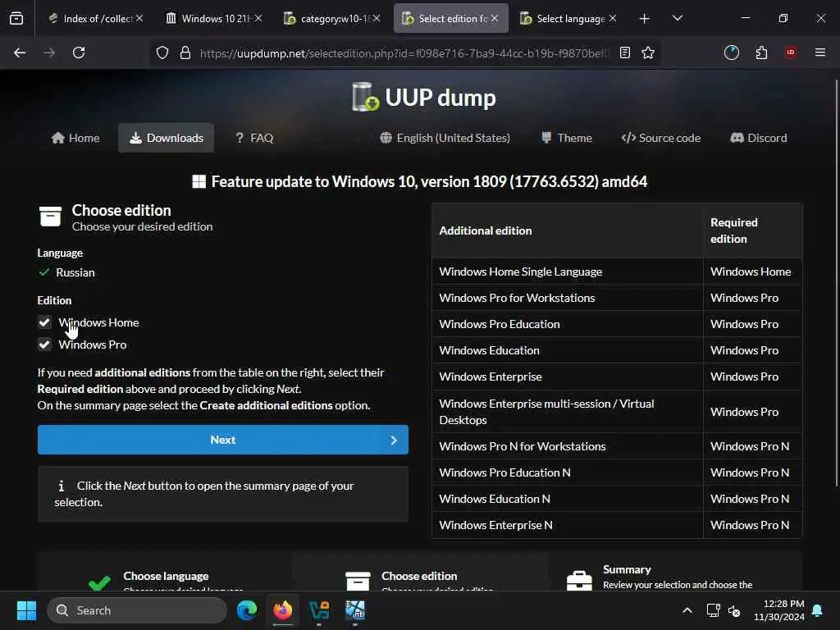Open the Firefox View icon at top left

(16, 18)
